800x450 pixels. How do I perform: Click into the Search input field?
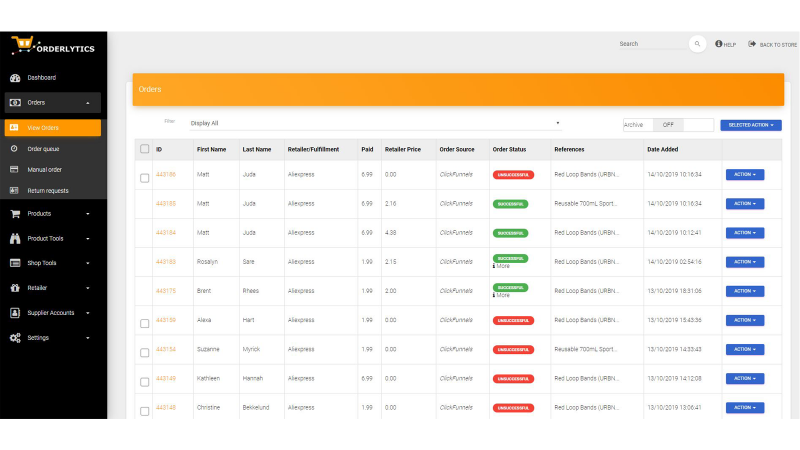(652, 44)
